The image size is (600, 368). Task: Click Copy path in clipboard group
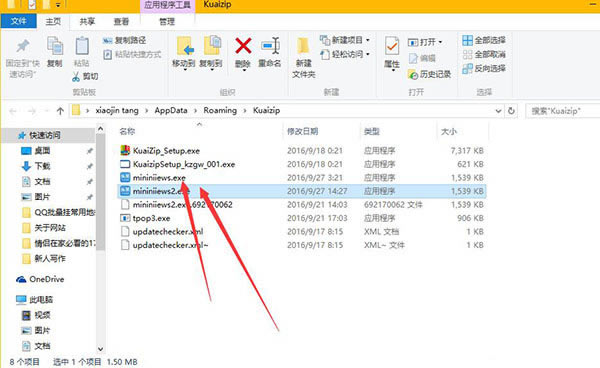coord(124,40)
